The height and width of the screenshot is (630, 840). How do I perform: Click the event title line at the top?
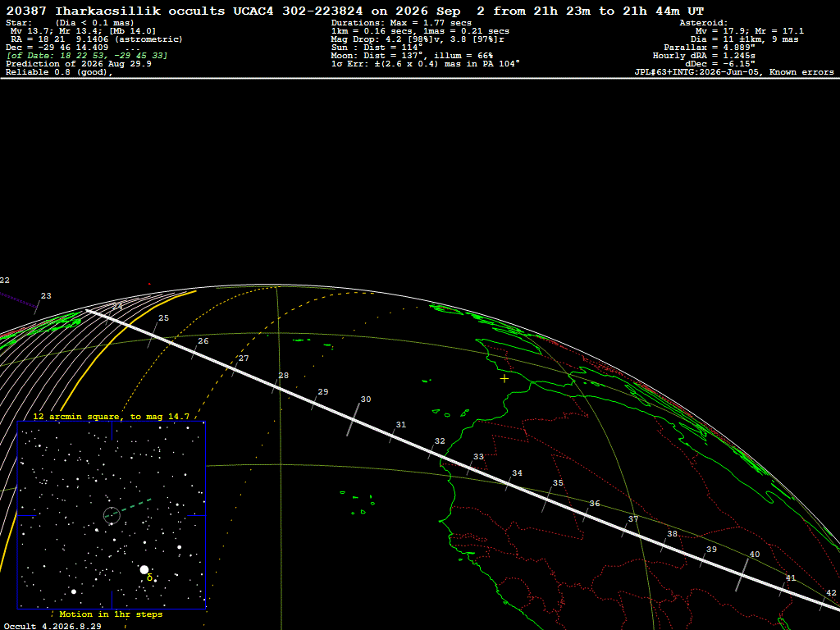354,11
